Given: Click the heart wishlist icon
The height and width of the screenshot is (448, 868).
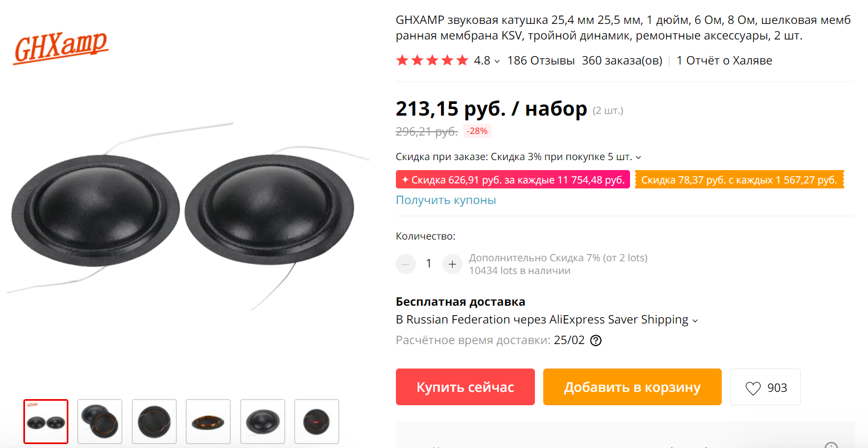Looking at the screenshot, I should [x=753, y=388].
